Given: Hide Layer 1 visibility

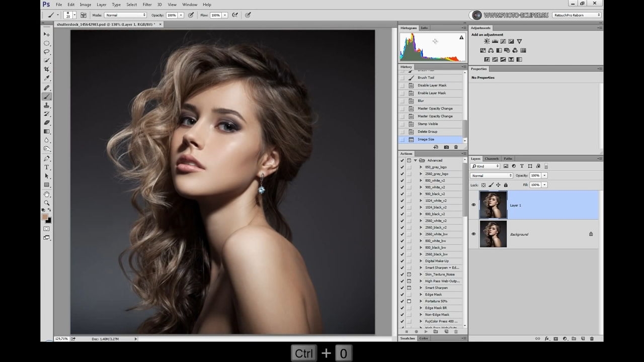Looking at the screenshot, I should [473, 205].
